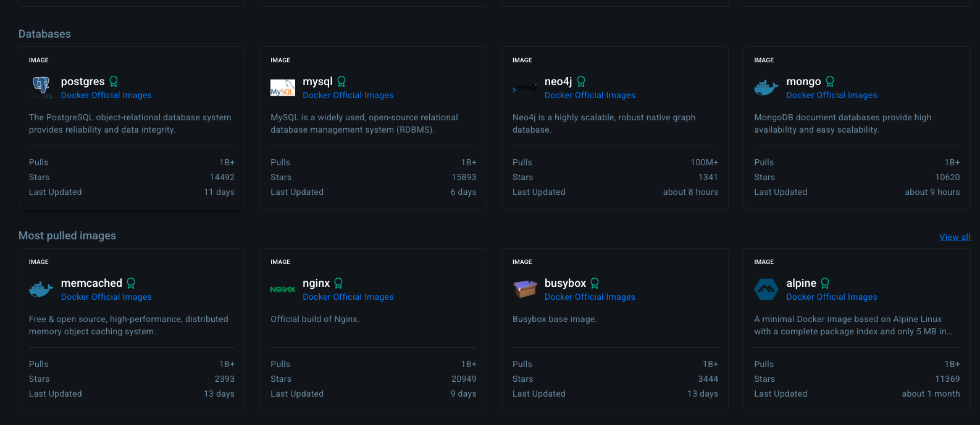The height and width of the screenshot is (425, 980).
Task: Click the memcached whale logo icon
Action: pyautogui.click(x=41, y=289)
